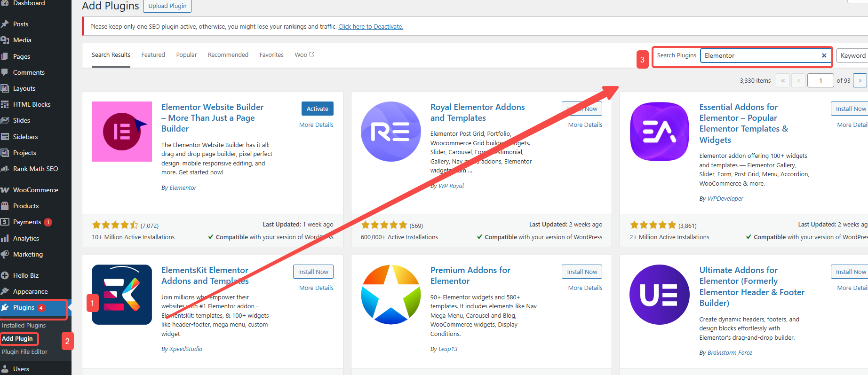
Task: Click the Appearance paintbrush icon
Action: tap(5, 291)
